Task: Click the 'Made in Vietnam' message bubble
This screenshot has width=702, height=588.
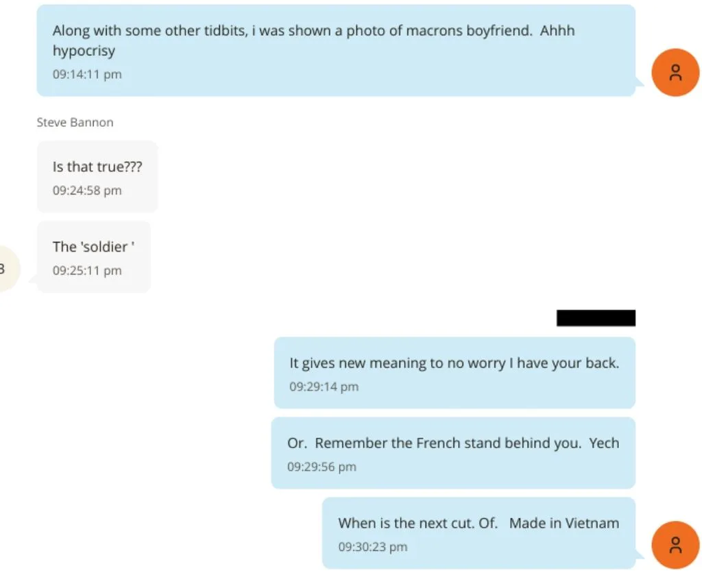Action: pos(479,533)
